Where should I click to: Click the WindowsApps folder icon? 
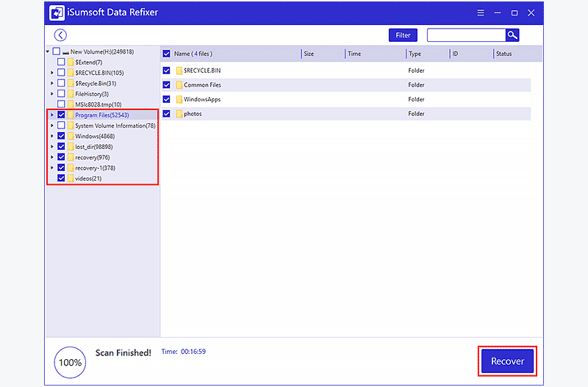click(179, 99)
